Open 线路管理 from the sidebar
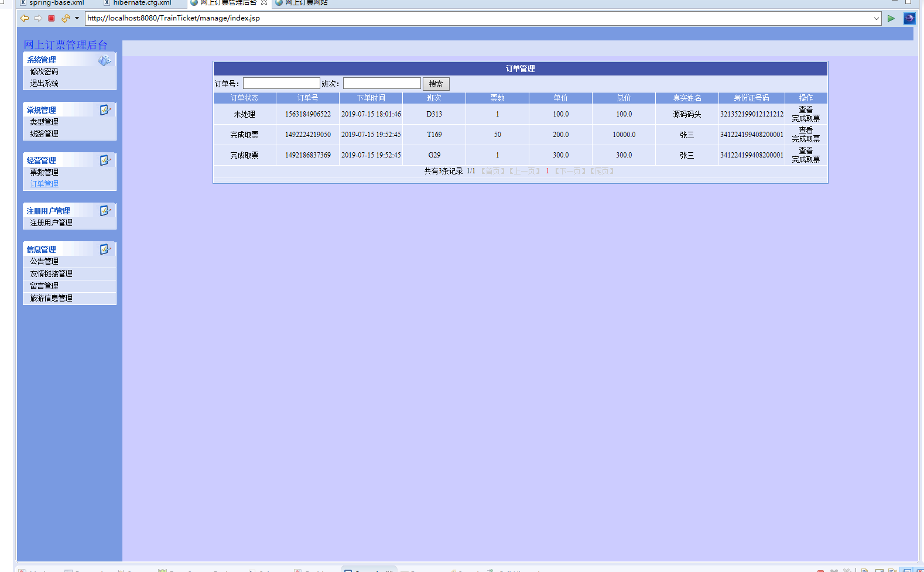924x572 pixels. [x=45, y=133]
